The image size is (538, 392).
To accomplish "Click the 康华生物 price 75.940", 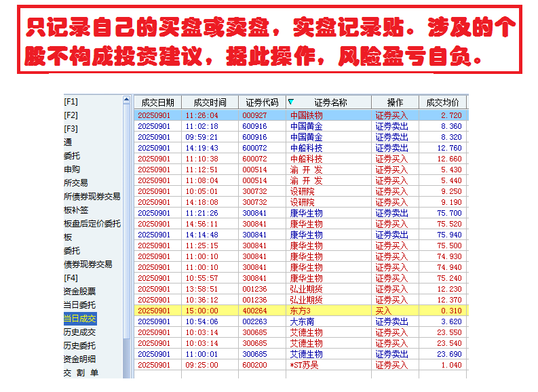I will point(450,235).
